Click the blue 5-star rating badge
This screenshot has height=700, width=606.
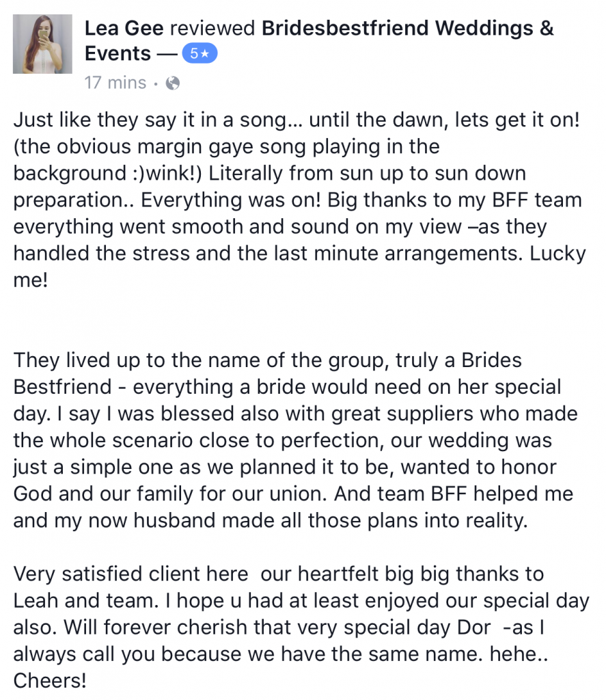[199, 55]
